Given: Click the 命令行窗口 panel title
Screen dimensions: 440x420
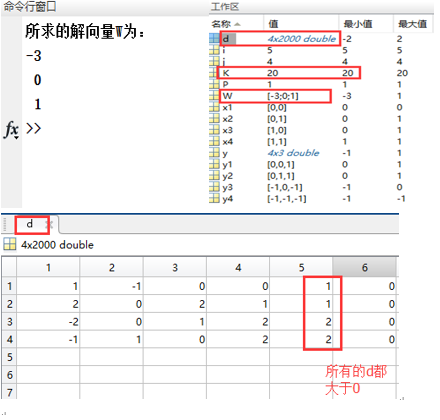Looking at the screenshot, I should (x=30, y=7).
